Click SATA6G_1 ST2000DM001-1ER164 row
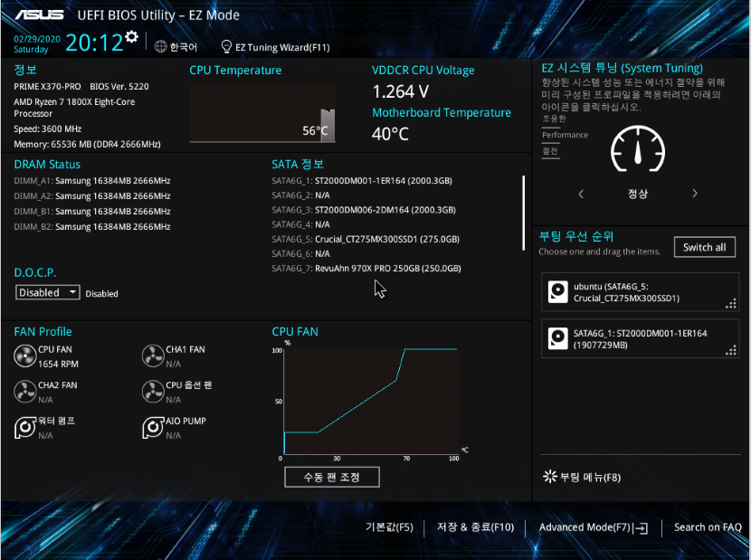The image size is (751, 560). (362, 181)
